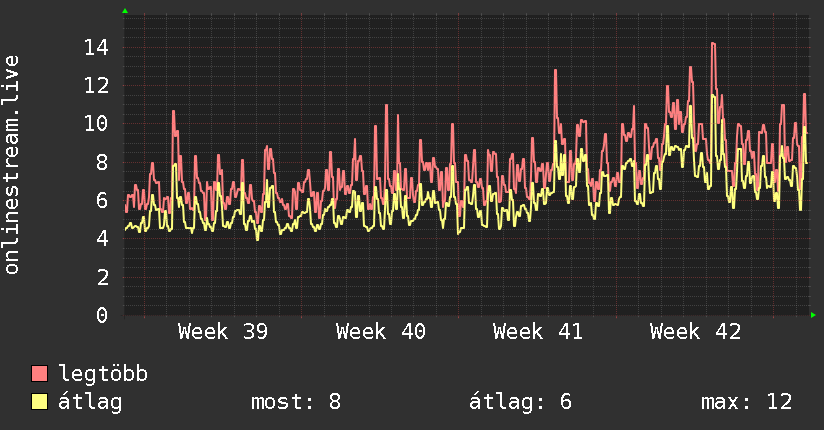Click the yellow átlag legend swatch
Viewport: 824px width, 430px height.
[x=39, y=402]
